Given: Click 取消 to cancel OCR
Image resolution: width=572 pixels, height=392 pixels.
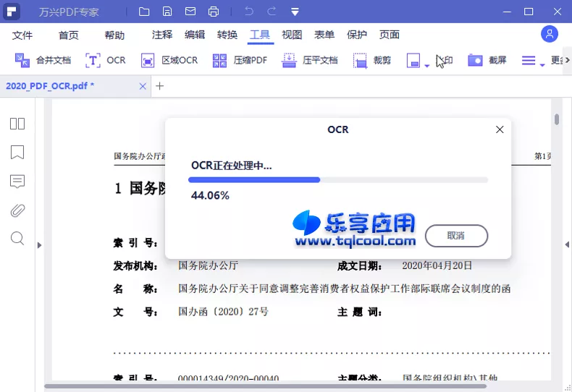Looking at the screenshot, I should [456, 236].
